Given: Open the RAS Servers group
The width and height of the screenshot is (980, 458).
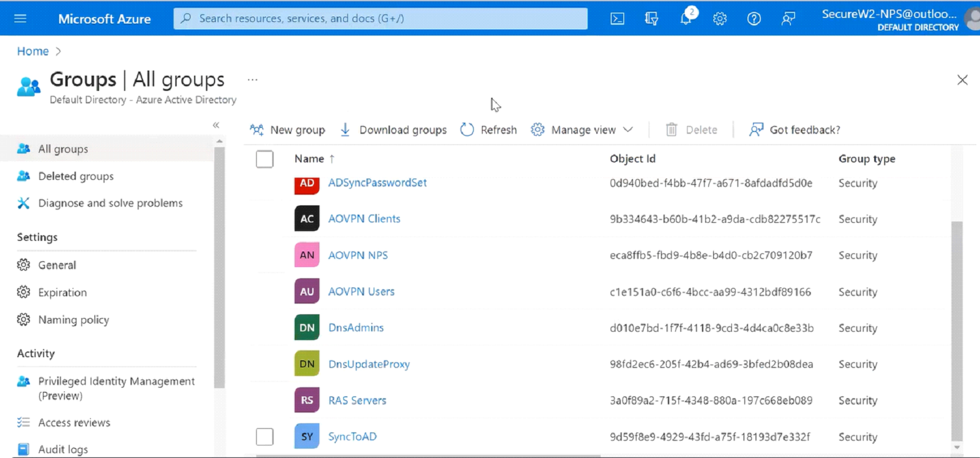Looking at the screenshot, I should pyautogui.click(x=357, y=400).
